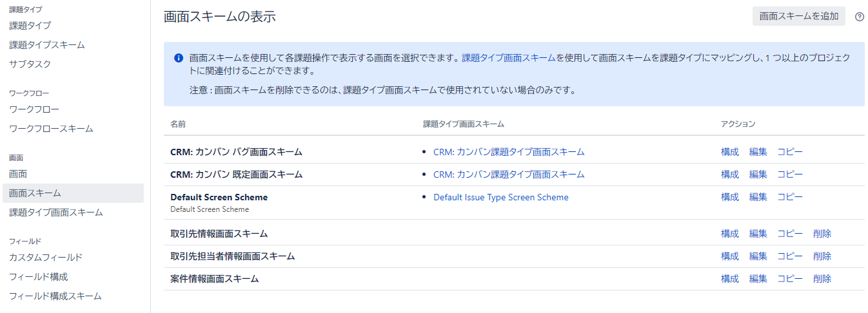Open CRM: カンバン課題タイプ画面スキーム link in 既定 row

509,175
